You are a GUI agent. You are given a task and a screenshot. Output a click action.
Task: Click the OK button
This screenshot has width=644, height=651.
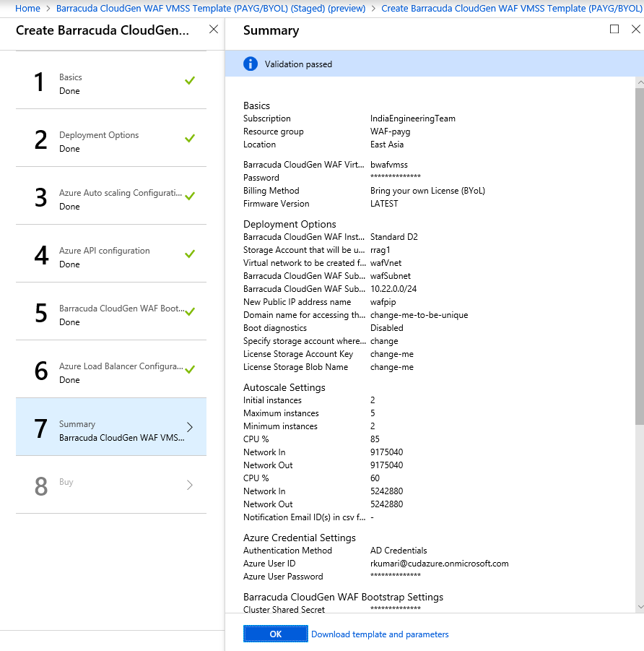pos(275,634)
